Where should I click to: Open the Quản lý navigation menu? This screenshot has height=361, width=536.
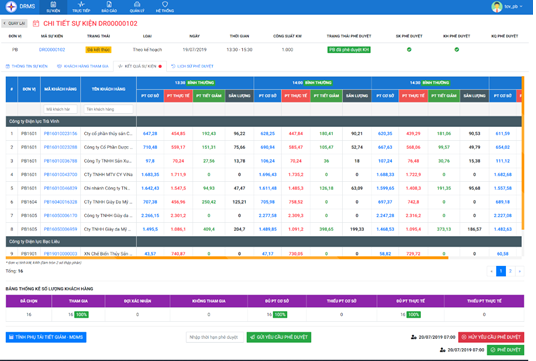pyautogui.click(x=137, y=7)
